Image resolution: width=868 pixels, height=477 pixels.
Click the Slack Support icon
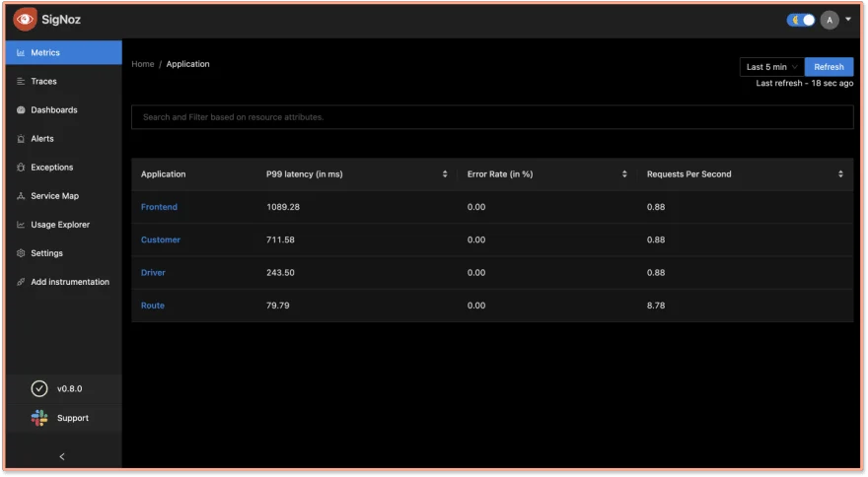pos(39,418)
